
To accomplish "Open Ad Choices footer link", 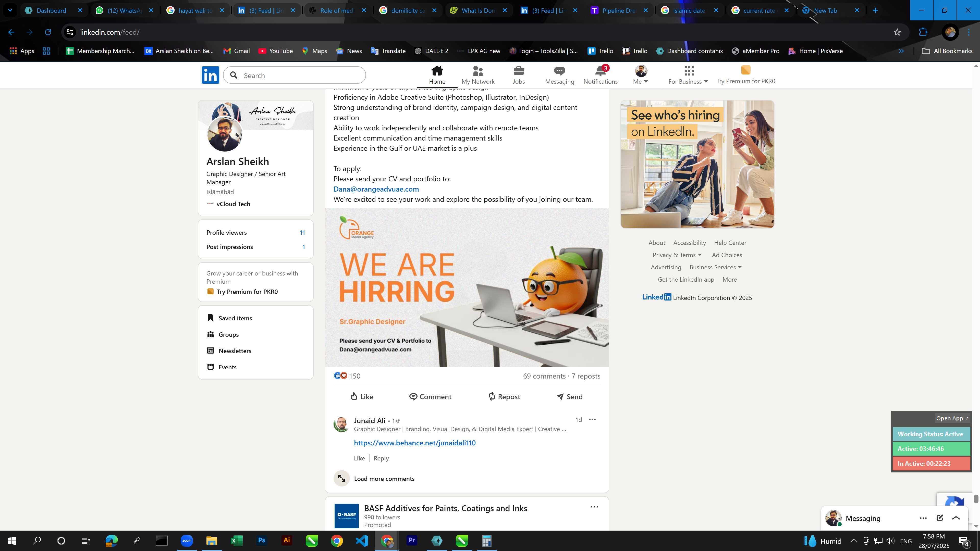I will click(x=727, y=255).
